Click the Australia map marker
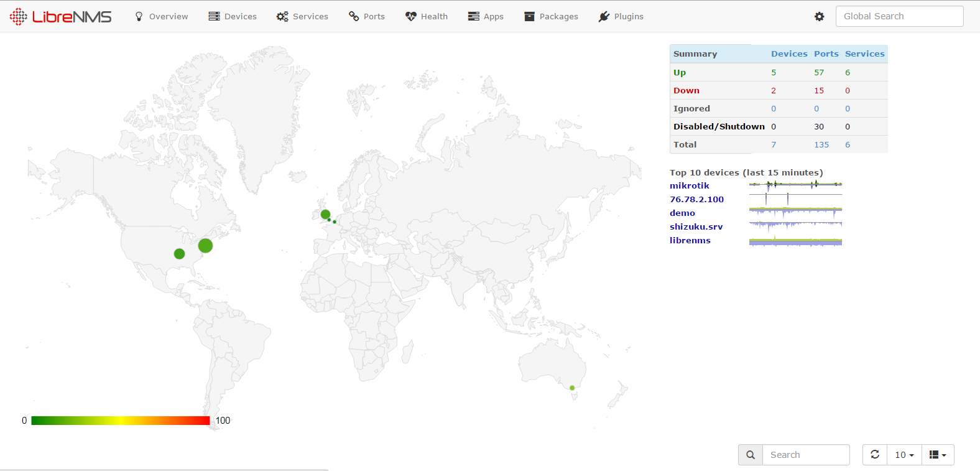This screenshot has height=471, width=980. pyautogui.click(x=572, y=388)
